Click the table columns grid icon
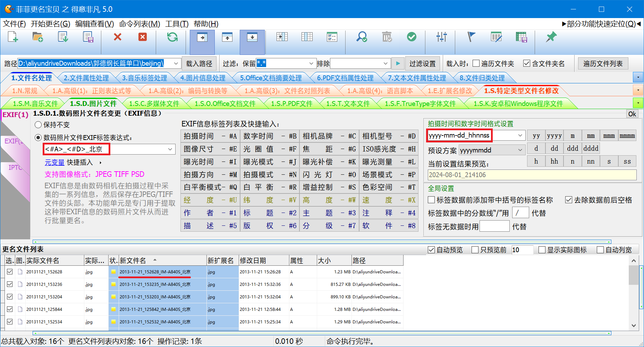 click(307, 37)
